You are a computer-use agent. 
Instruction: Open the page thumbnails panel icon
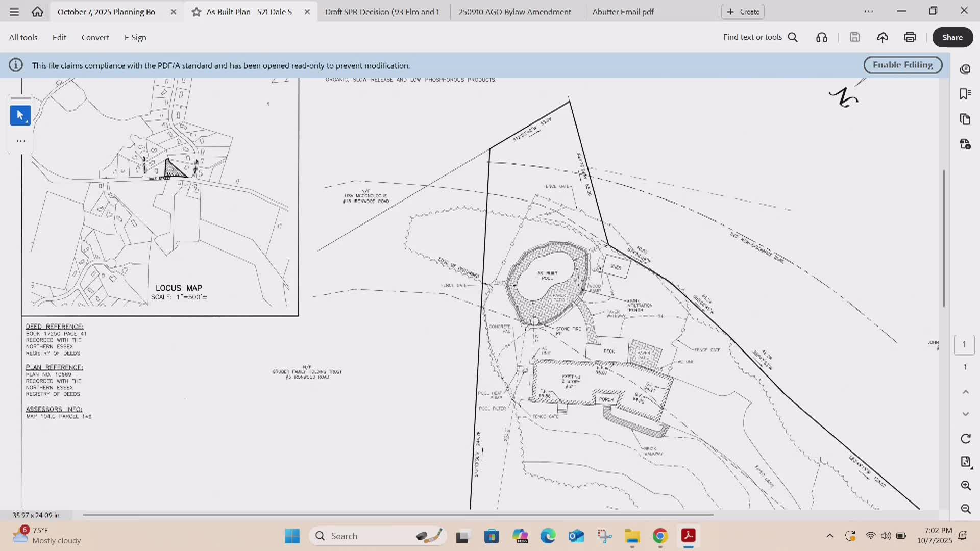[965, 119]
